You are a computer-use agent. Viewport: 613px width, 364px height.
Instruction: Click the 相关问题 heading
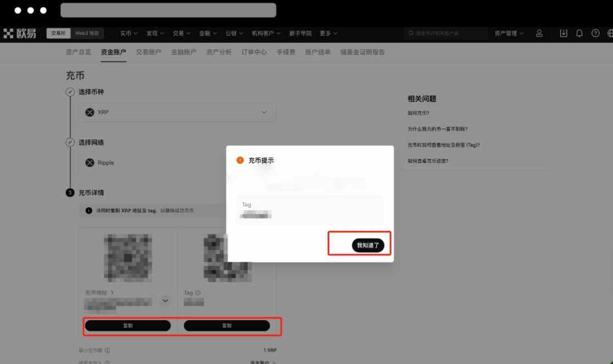coord(422,99)
